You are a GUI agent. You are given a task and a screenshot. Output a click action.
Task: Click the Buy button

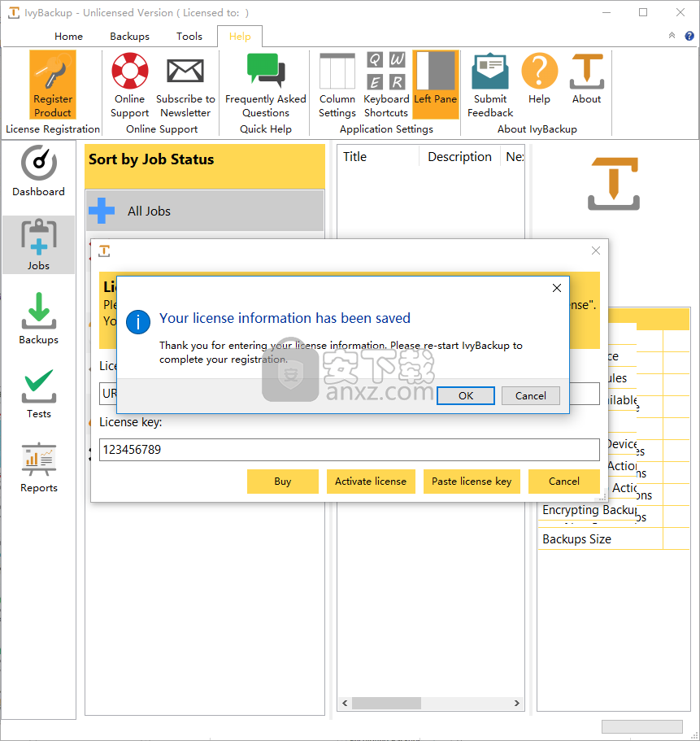tap(282, 481)
